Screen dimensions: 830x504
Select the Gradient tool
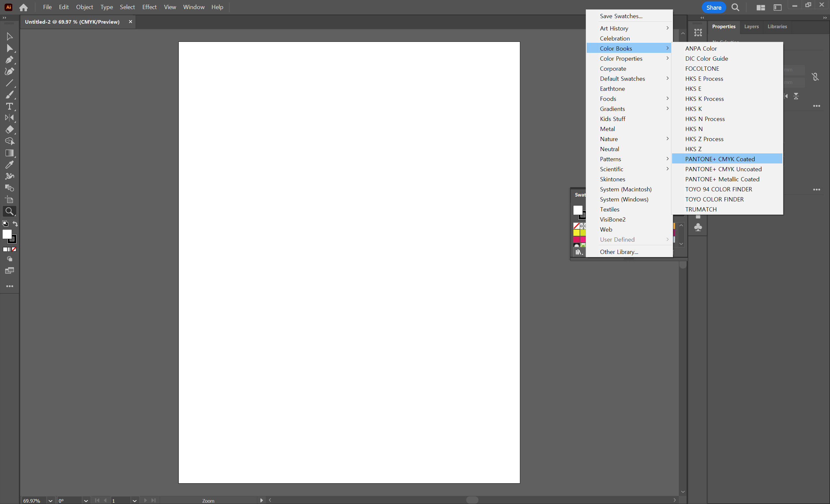9,153
